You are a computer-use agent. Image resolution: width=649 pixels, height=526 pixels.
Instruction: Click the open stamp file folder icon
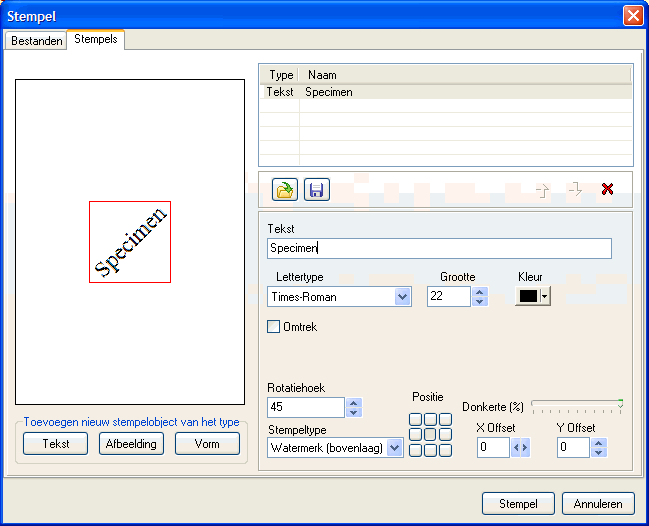285,190
